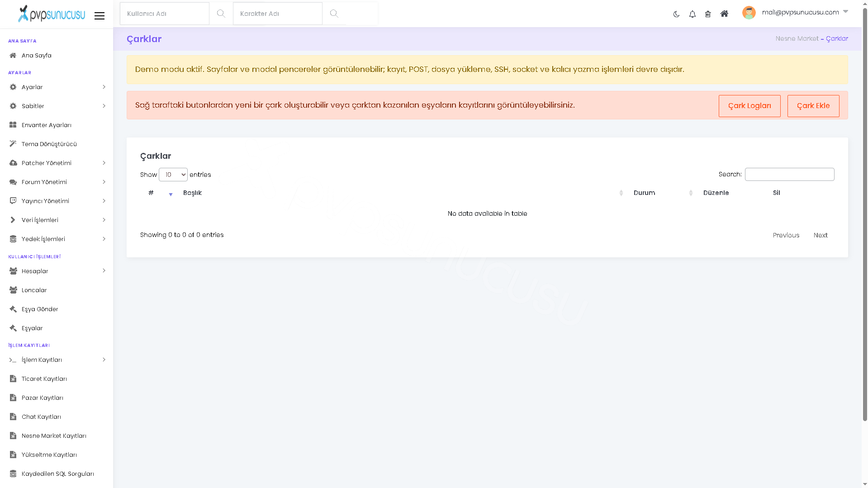Viewport: 868px width, 488px height.
Task: Click the search icon beside Karakter Adı
Action: [334, 14]
